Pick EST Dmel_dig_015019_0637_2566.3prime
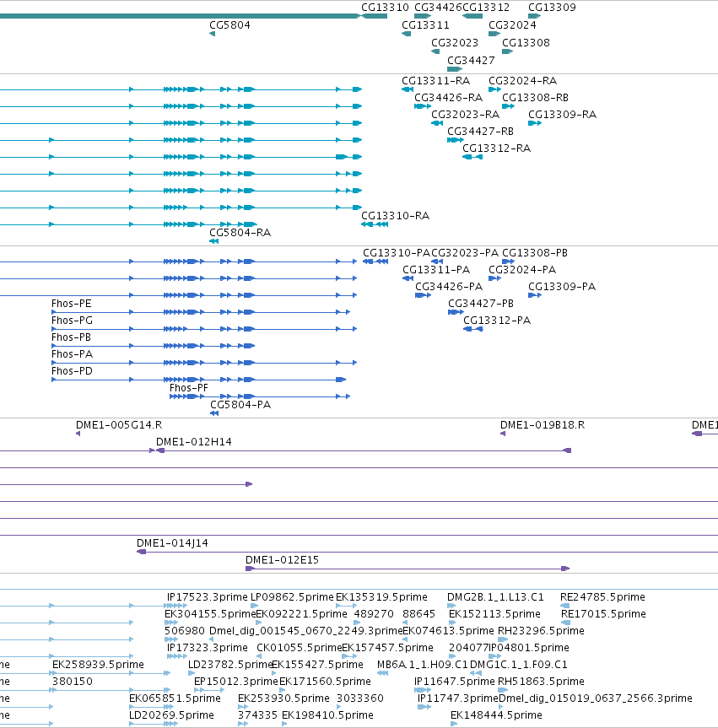This screenshot has width=718, height=728. click(596, 698)
